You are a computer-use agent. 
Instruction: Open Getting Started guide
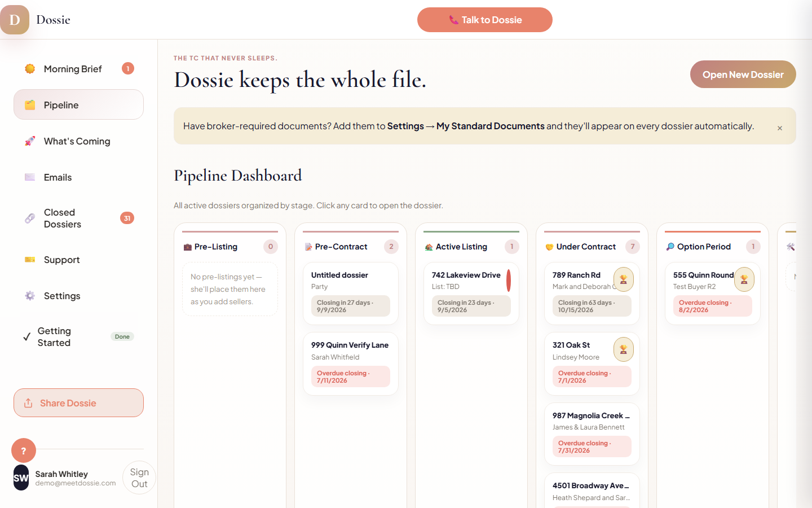tap(78, 337)
